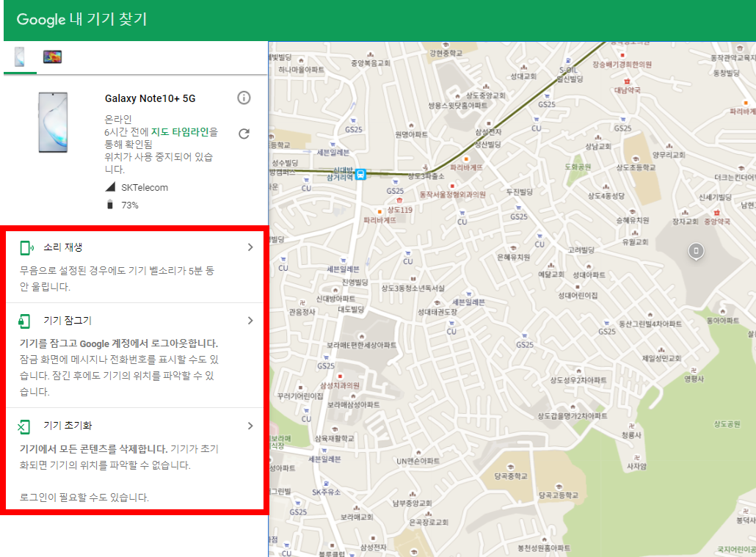Viewport: 756px width, 557px height.
Task: Click the 상도초등학교 map label
Action: coord(636,167)
